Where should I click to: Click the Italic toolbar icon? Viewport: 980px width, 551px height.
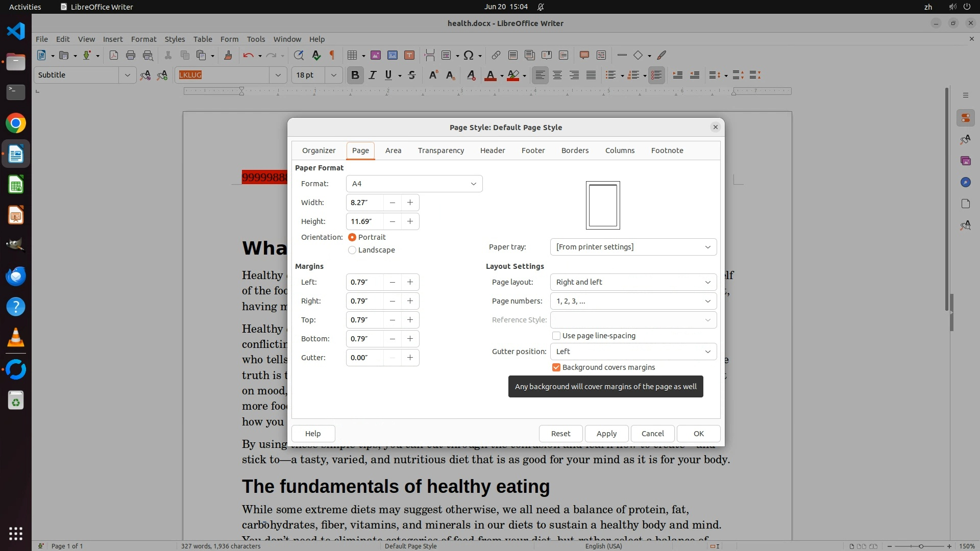pyautogui.click(x=372, y=75)
